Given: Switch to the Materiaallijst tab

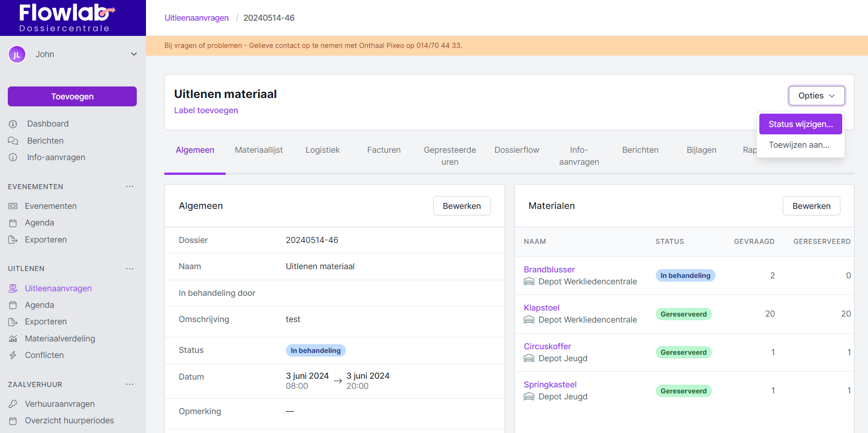Looking at the screenshot, I should coord(259,150).
